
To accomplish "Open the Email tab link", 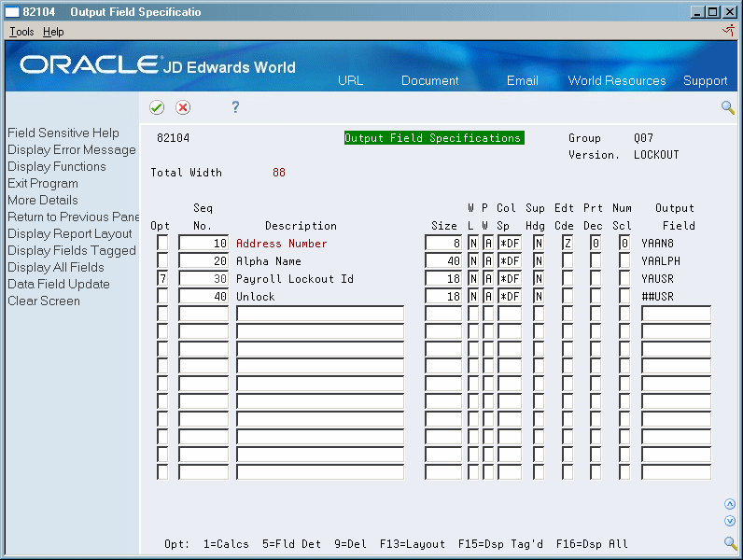I will pyautogui.click(x=522, y=80).
